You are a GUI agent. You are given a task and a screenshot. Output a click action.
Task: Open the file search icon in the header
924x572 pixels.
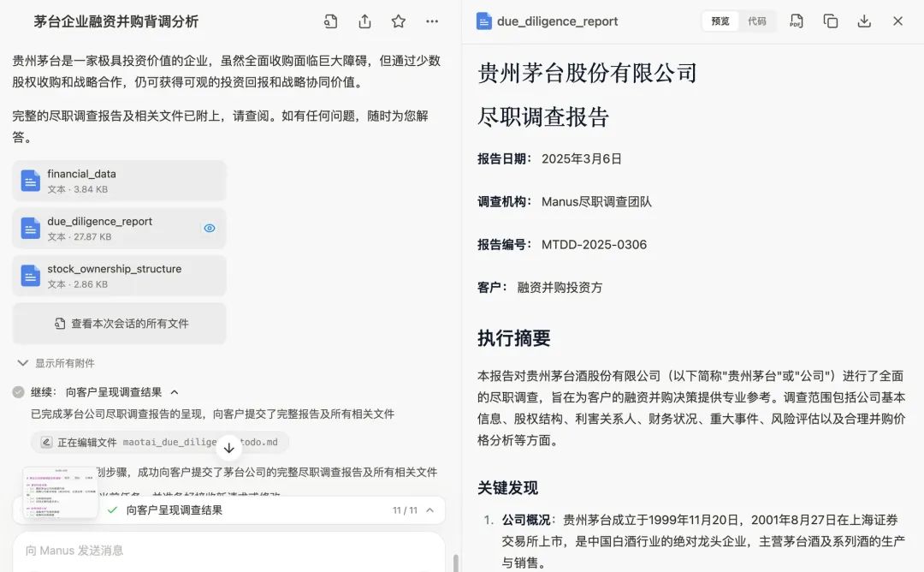(x=330, y=21)
